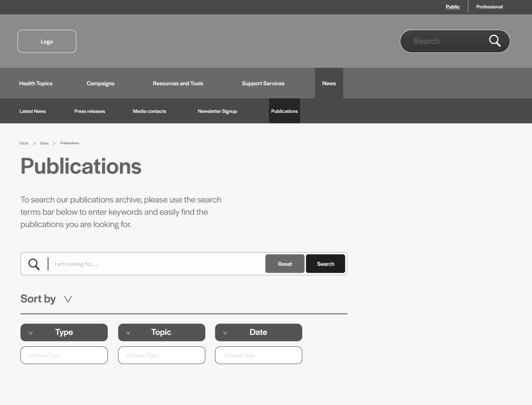Screen dimensions: 532x405
Task: Click the magnifier icon in header search
Action: (495, 41)
